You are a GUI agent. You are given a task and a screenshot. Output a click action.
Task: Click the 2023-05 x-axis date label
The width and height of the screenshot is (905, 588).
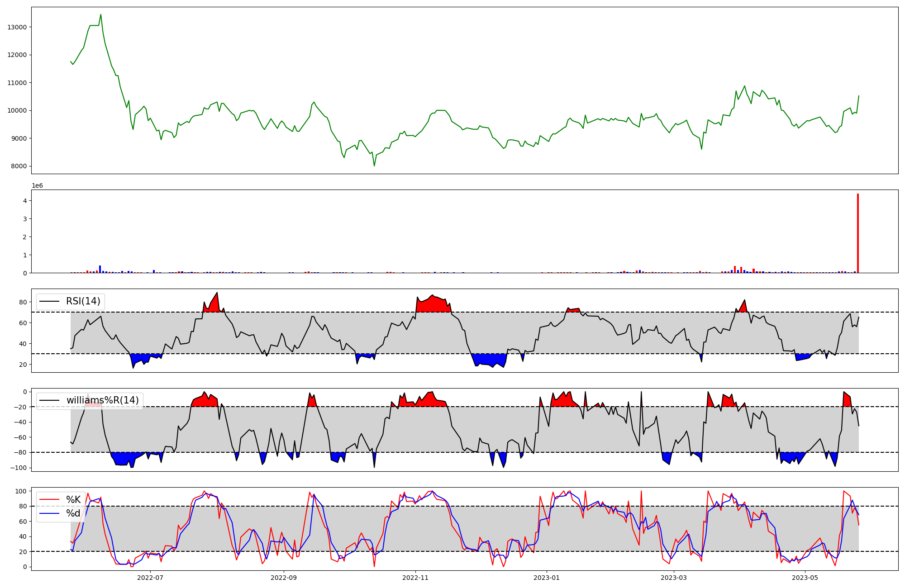pos(805,578)
